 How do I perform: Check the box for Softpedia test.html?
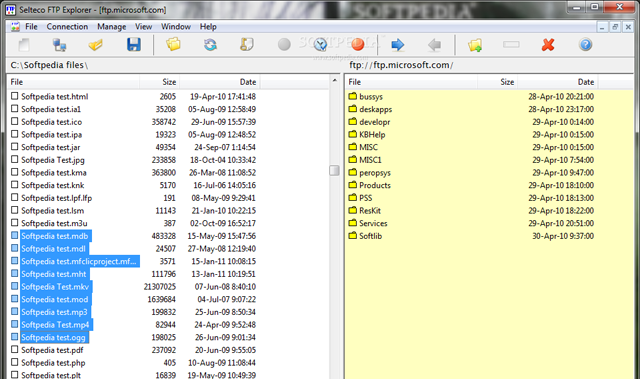pos(15,96)
